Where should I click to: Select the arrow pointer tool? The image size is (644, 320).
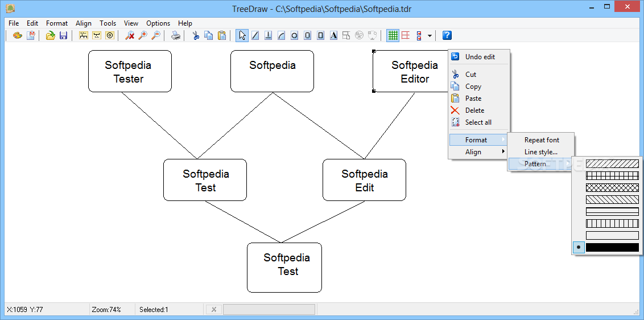coord(242,35)
